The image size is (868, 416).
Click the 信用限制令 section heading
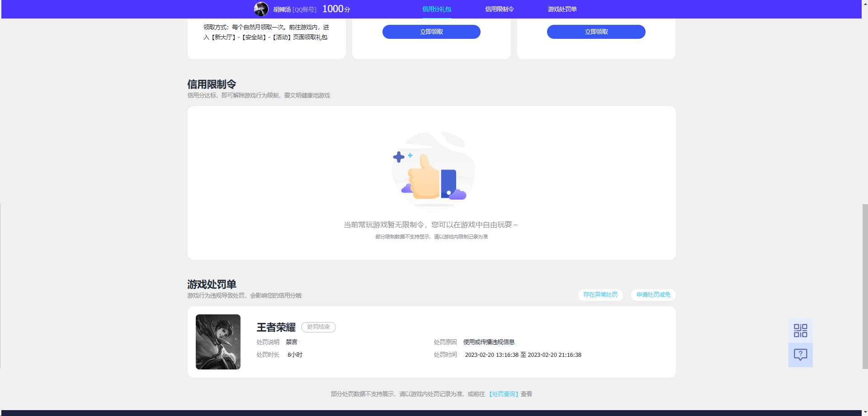click(x=212, y=84)
